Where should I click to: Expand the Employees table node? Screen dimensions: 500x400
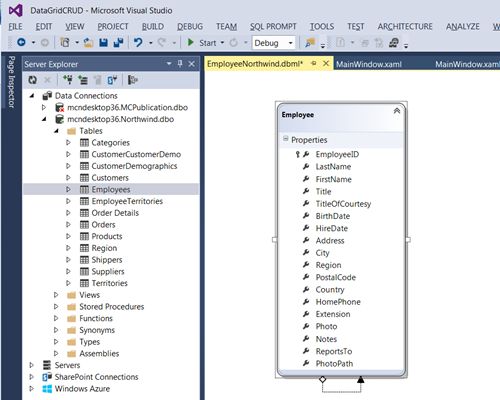click(x=68, y=189)
